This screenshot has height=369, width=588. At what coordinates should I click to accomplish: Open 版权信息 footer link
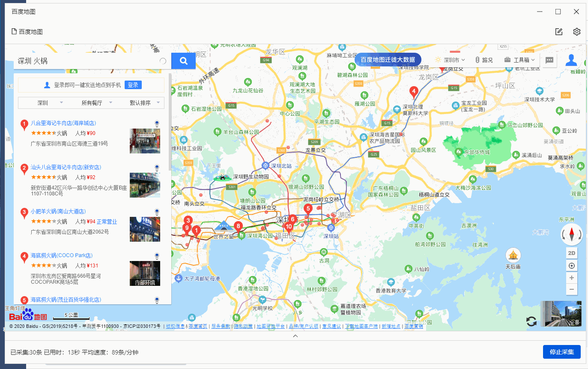point(176,327)
